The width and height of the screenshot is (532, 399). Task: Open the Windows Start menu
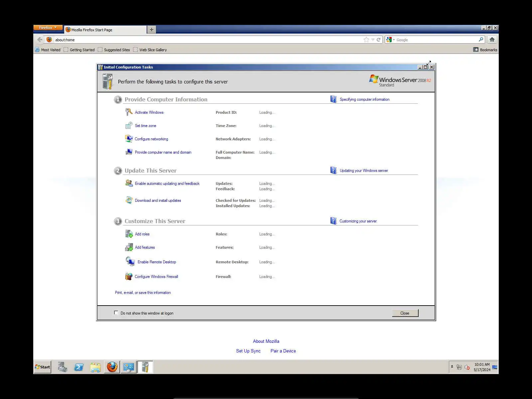(43, 367)
